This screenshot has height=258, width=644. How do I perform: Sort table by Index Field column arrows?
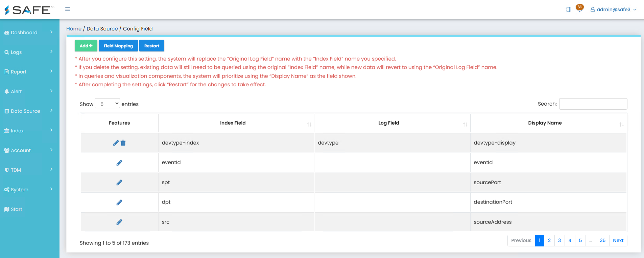pos(309,124)
